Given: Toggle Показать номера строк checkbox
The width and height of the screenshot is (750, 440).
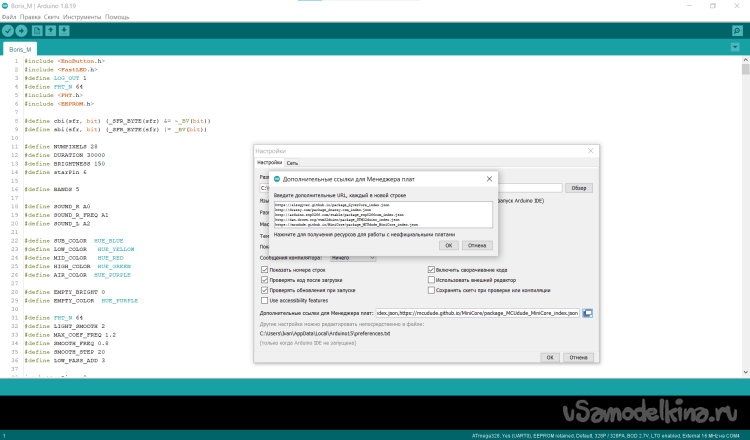Looking at the screenshot, I should tap(264, 270).
